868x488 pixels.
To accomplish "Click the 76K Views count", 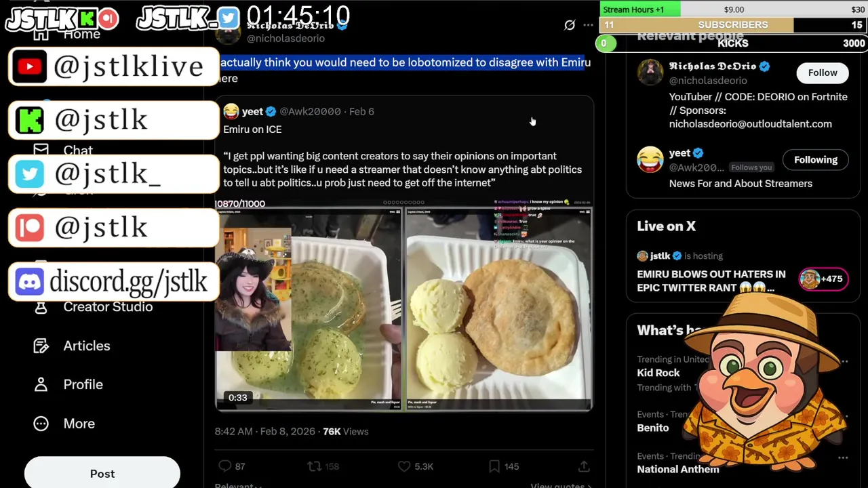I will point(345,431).
